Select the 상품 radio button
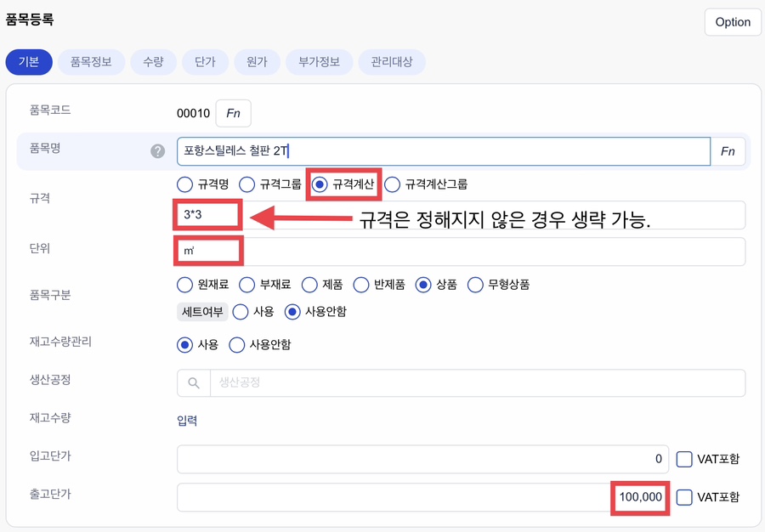 (x=423, y=285)
